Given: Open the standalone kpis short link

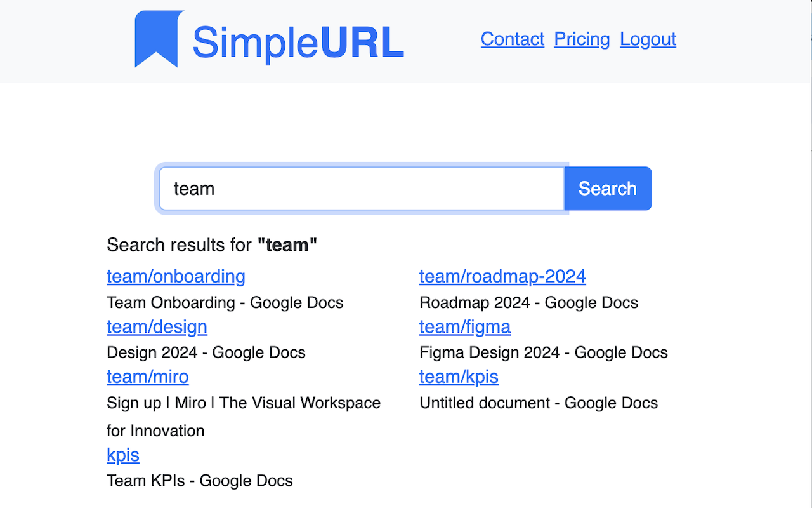Looking at the screenshot, I should coord(123,455).
